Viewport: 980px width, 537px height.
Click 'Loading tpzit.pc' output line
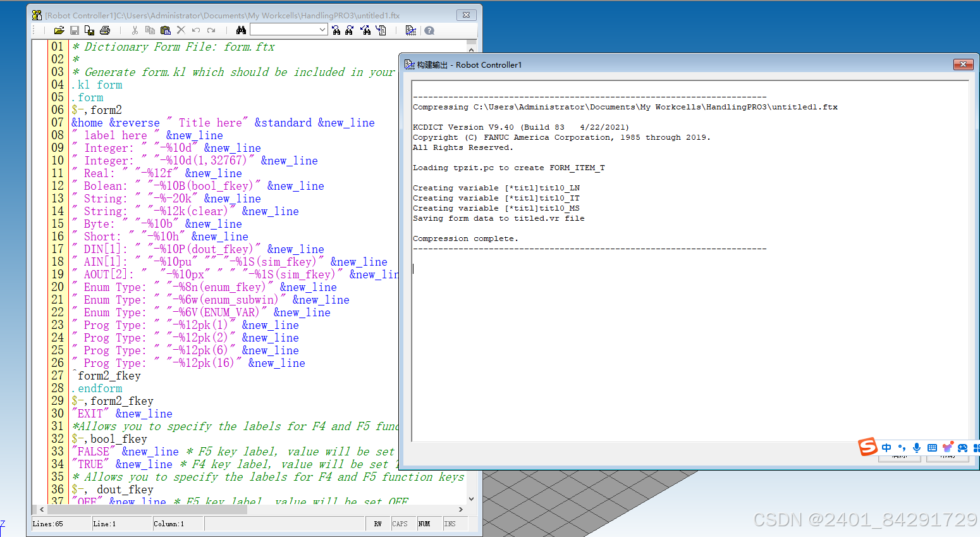pyautogui.click(x=508, y=168)
